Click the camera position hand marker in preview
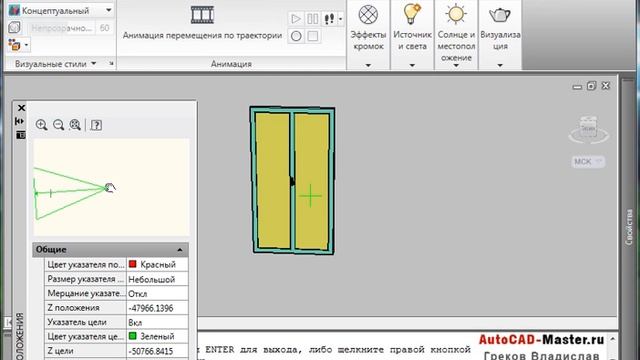 (x=110, y=188)
